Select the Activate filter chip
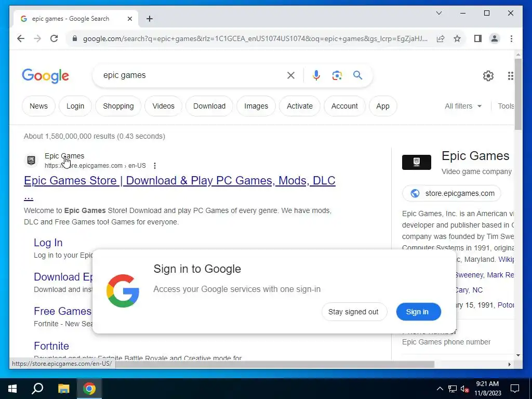 point(300,106)
